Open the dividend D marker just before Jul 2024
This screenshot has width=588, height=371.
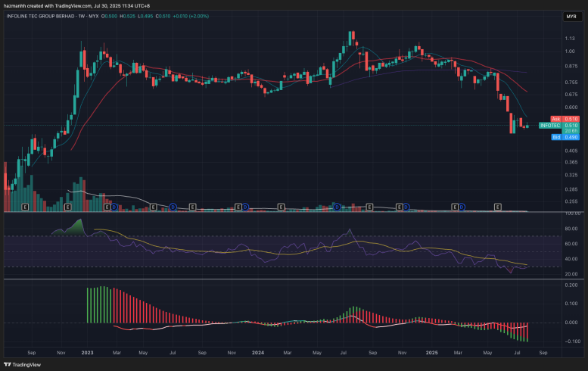(337, 207)
